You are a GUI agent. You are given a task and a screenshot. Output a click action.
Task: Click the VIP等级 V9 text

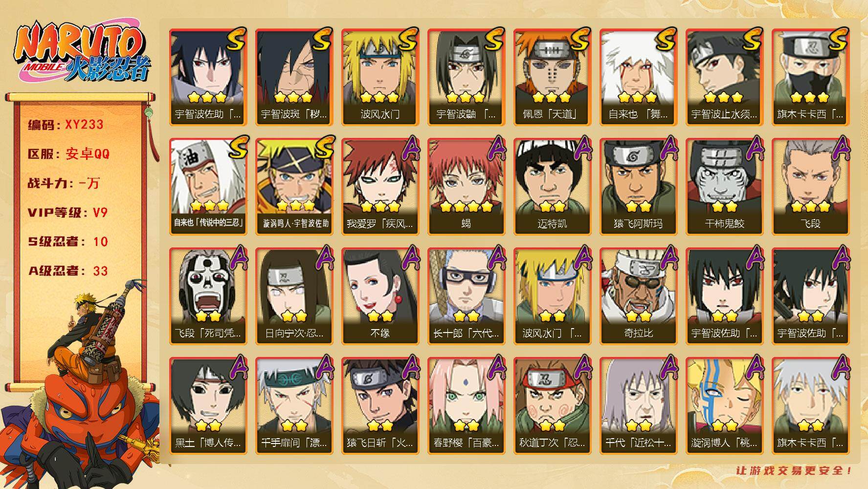click(67, 212)
